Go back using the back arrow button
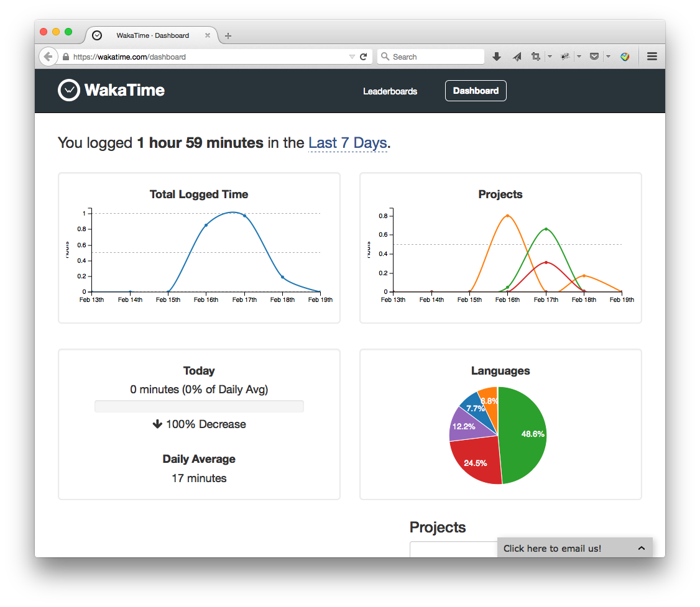 pyautogui.click(x=48, y=57)
